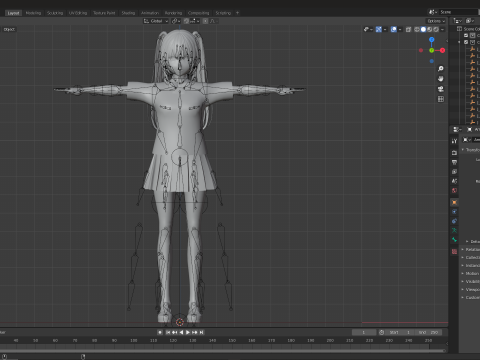Open the Output properties tab
This screenshot has height=360, width=480.
click(454, 162)
